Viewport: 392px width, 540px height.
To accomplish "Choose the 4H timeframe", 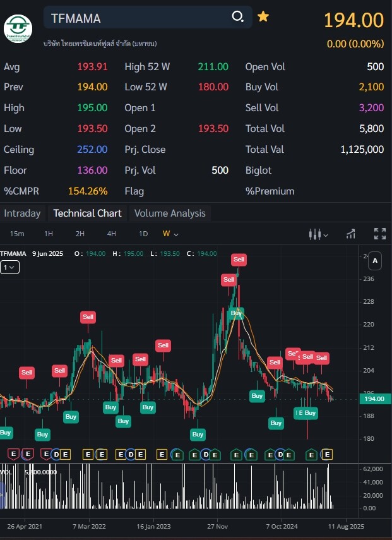I will pyautogui.click(x=112, y=234).
